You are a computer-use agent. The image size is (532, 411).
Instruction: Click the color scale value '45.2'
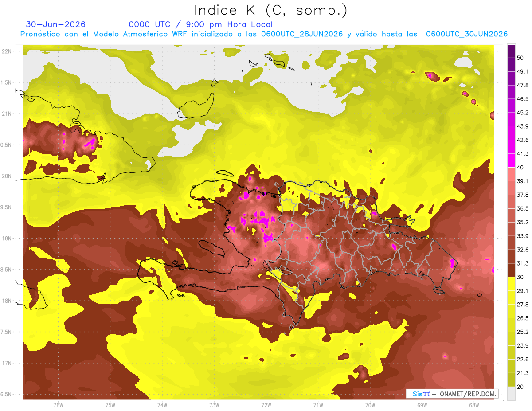coord(523,113)
